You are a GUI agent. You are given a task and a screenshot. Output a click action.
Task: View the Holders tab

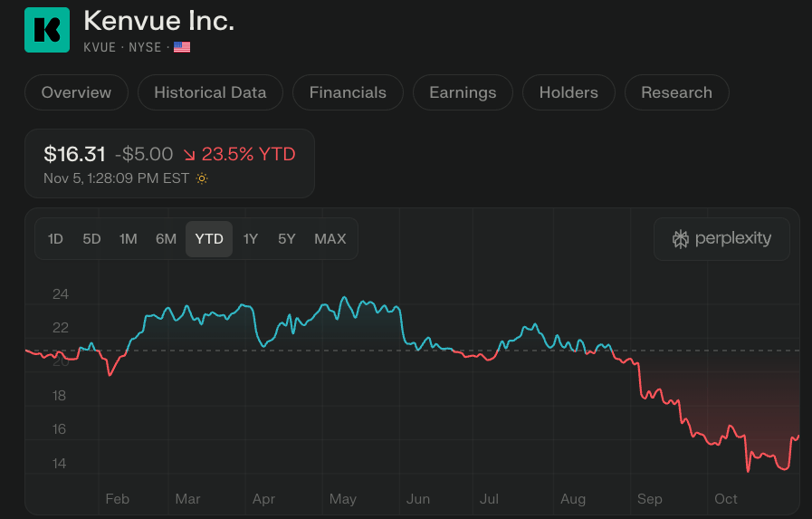(x=568, y=92)
